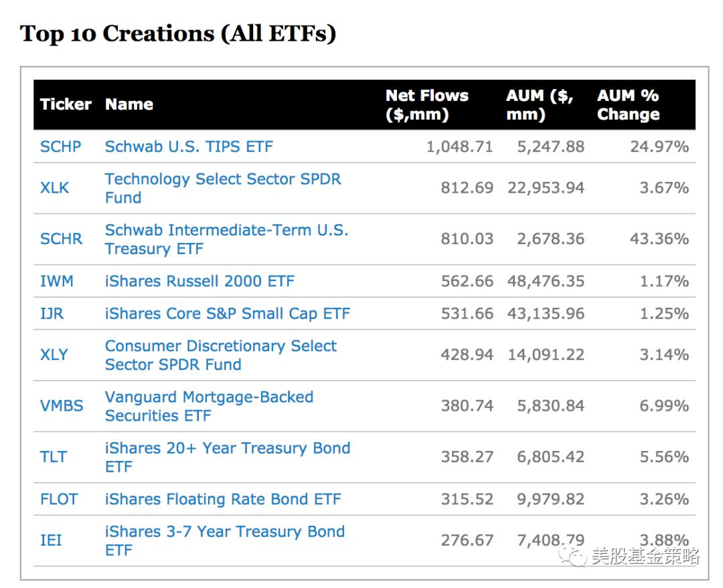Open iShares Floating Rate Bond ETF

(x=223, y=499)
